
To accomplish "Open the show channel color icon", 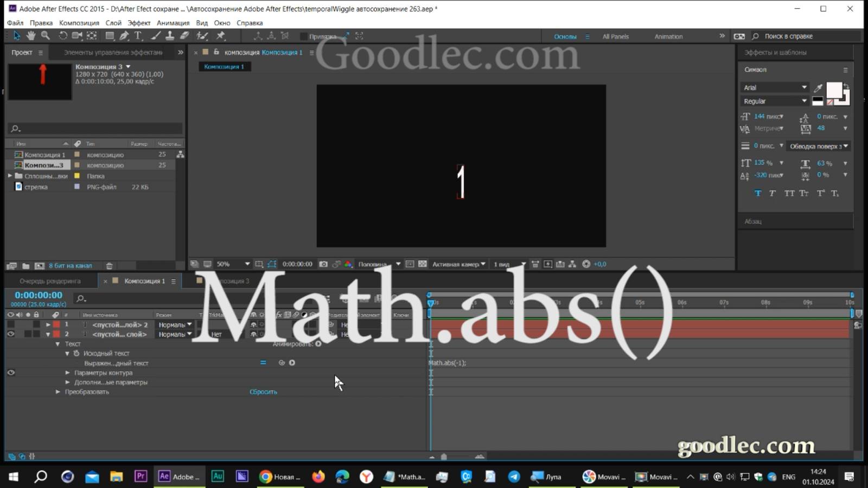I will [348, 264].
